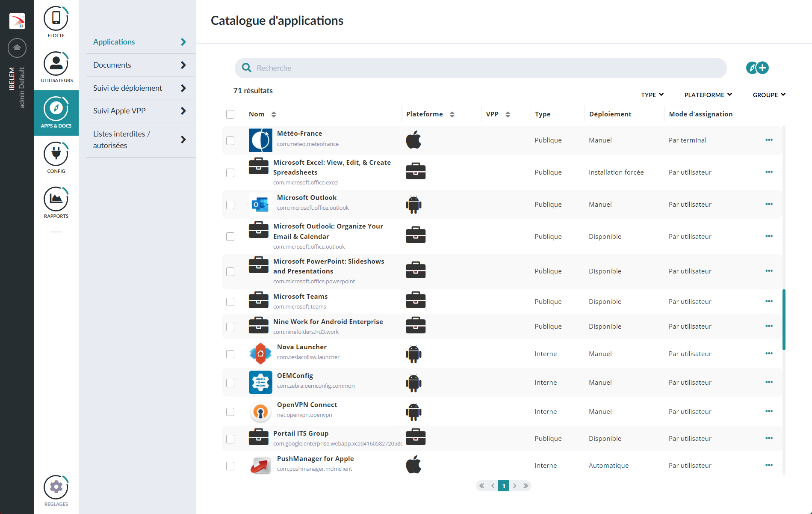
Task: Select Listes interdites / autorisées item
Action: (x=141, y=140)
